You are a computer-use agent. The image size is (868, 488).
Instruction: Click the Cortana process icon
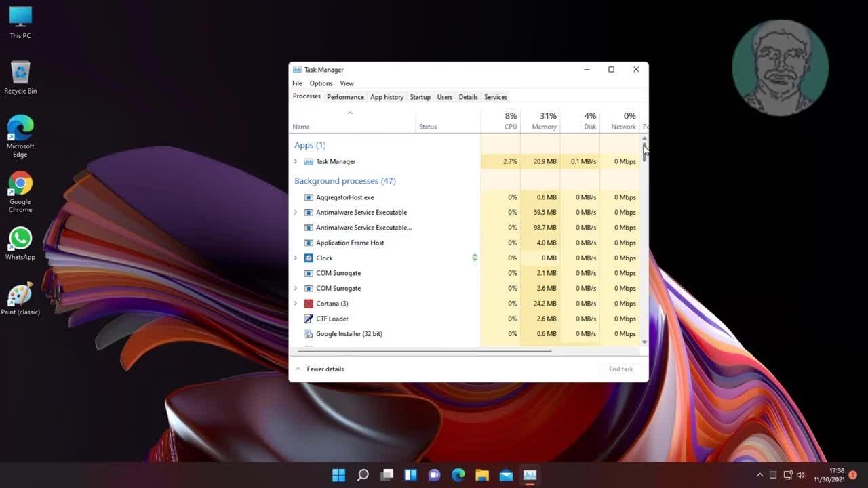point(309,304)
